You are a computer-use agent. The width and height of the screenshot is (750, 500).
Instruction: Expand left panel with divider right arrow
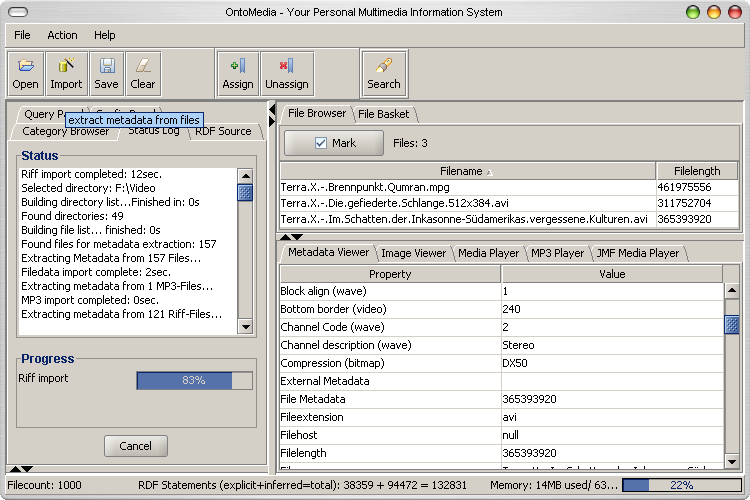click(x=272, y=122)
